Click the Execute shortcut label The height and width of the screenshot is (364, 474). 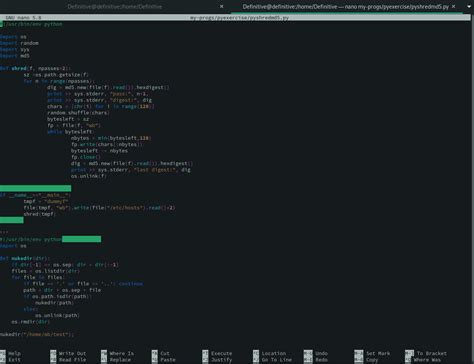[x=222, y=353]
